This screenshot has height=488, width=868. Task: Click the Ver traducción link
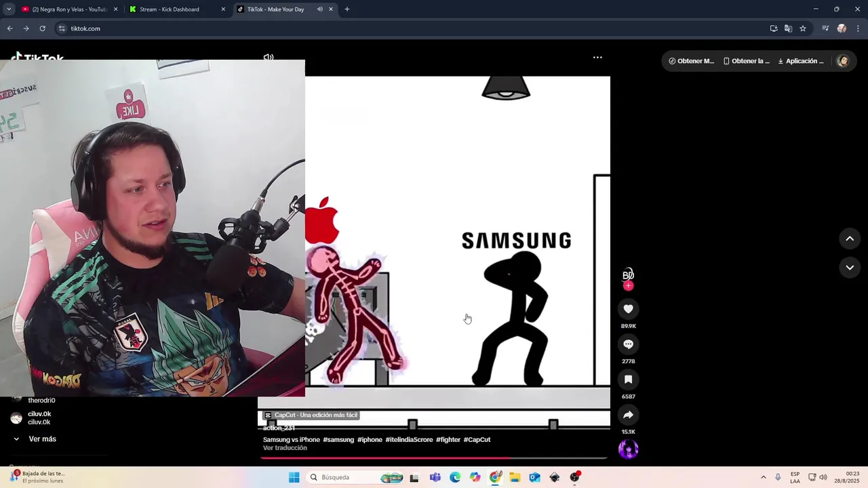[x=285, y=448]
